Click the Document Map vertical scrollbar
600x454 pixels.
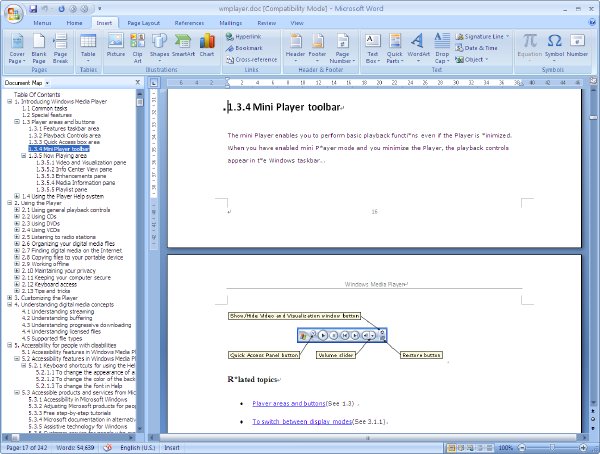coord(140,260)
